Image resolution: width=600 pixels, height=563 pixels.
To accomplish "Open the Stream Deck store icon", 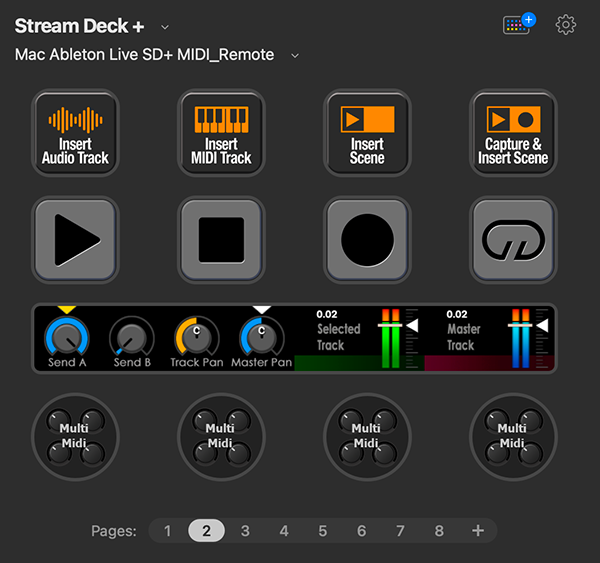I will pos(519,24).
